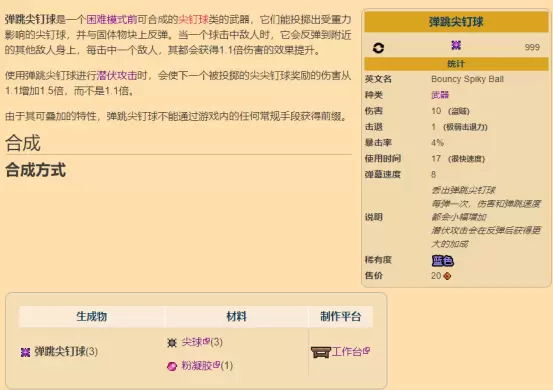Viewport: 553px width, 390px height.
Task: Click the 合成方式 subheading
Action: (x=36, y=170)
